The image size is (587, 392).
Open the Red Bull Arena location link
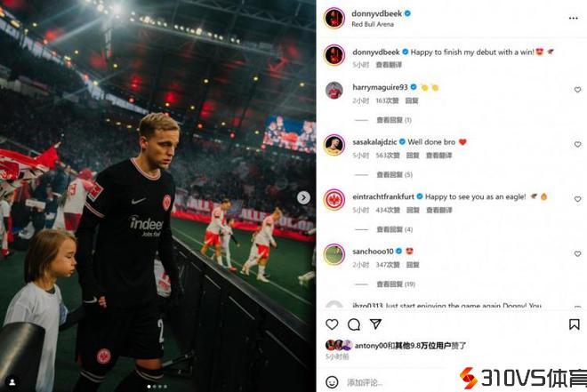[373, 24]
